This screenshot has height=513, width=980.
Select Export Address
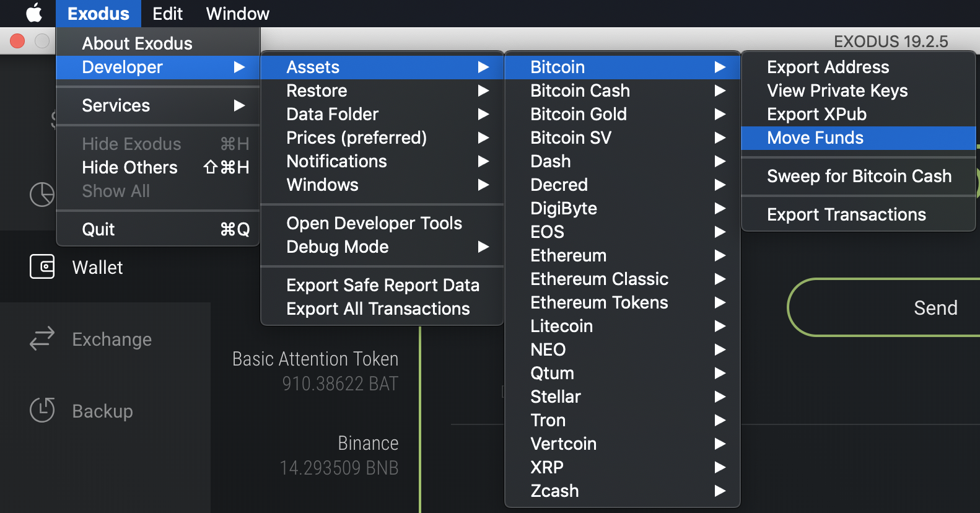(x=859, y=67)
